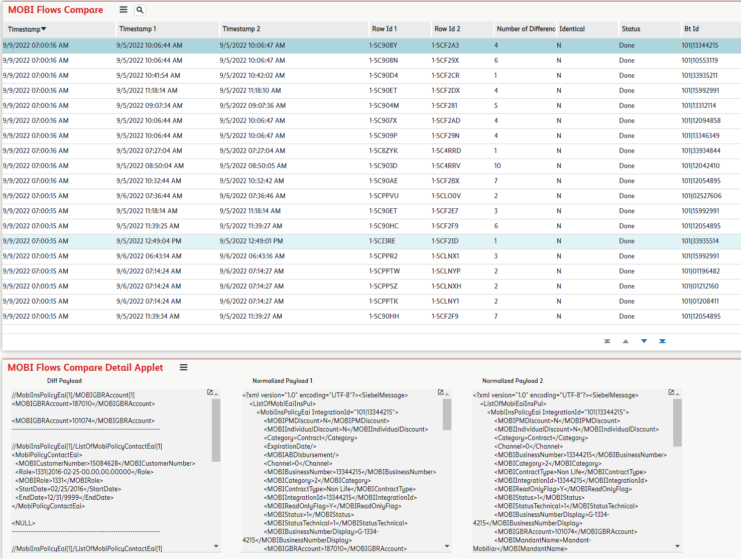This screenshot has width=741, height=560.
Task: Click Normalized Payload 2 scrollbar thumb
Action: [677, 423]
